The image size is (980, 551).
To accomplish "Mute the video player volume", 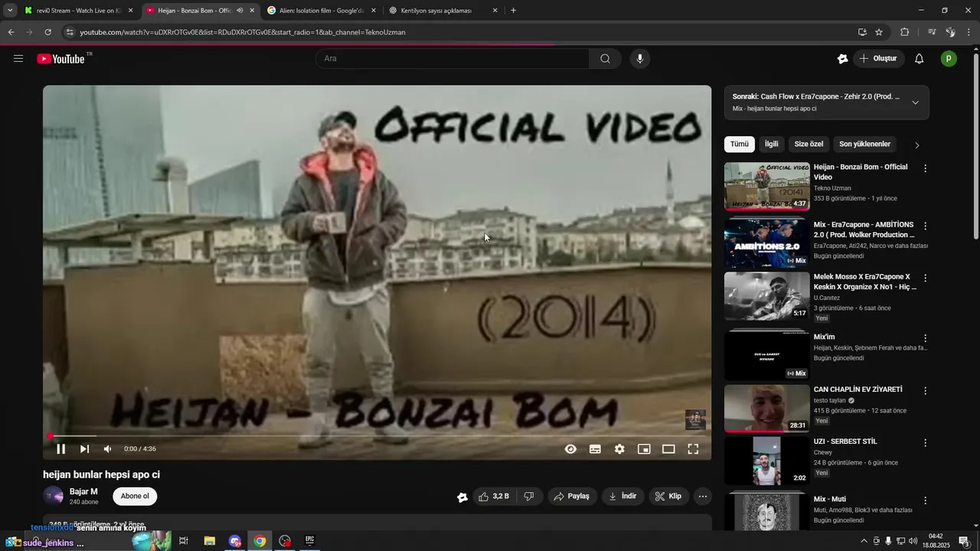I will tap(108, 449).
